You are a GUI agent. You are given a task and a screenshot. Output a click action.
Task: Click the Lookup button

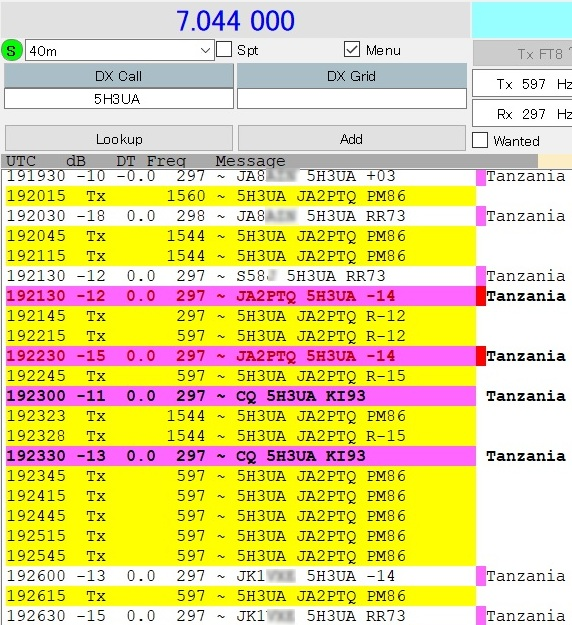119,138
